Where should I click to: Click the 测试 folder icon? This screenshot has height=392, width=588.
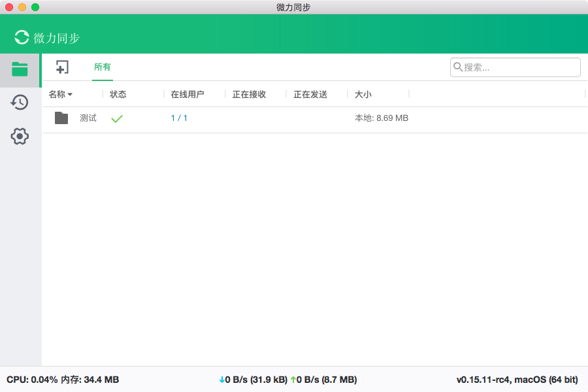tap(61, 118)
